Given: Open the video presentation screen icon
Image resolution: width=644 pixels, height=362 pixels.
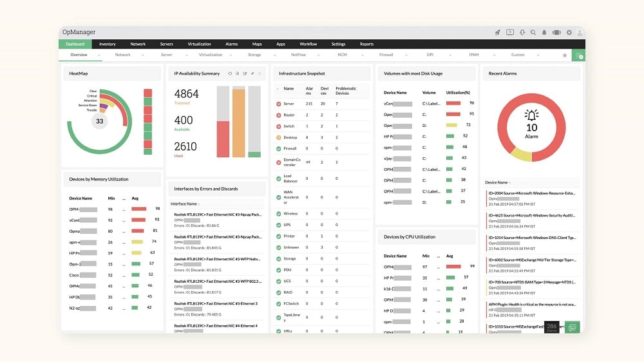Looking at the screenshot, I should [x=509, y=32].
